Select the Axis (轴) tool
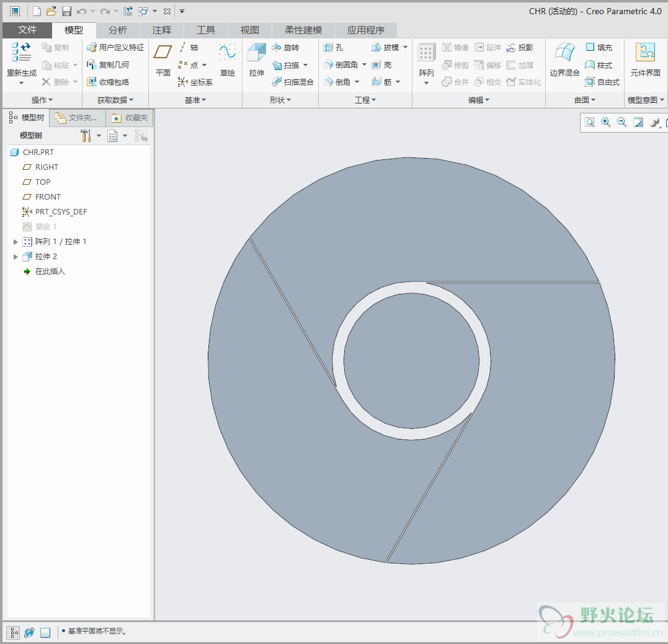This screenshot has height=644, width=668. [189, 47]
